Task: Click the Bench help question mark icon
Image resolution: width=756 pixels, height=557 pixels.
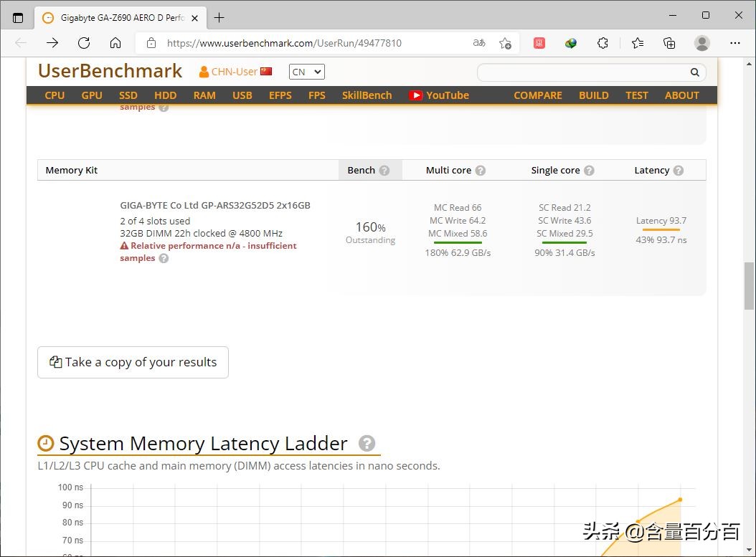Action: tap(385, 170)
